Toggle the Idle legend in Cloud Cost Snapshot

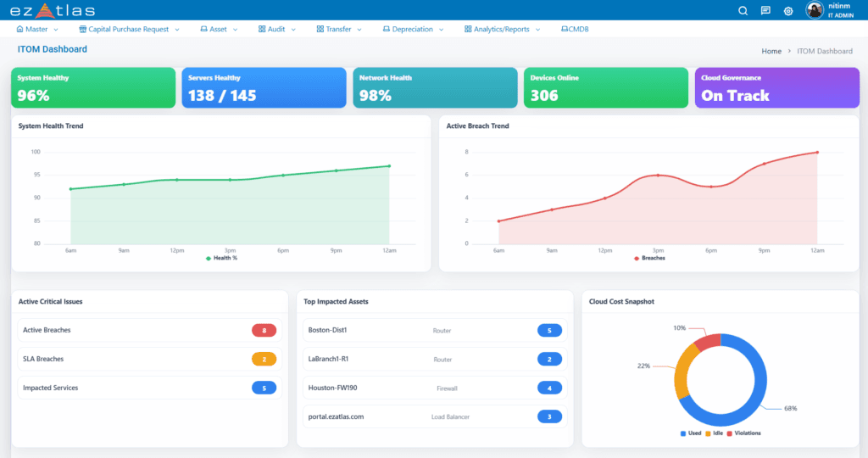click(x=713, y=433)
